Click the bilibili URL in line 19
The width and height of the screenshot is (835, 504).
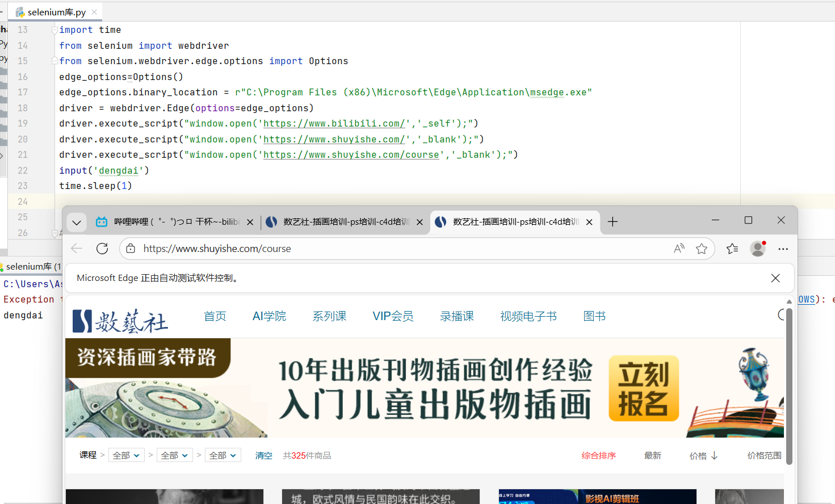pos(334,124)
